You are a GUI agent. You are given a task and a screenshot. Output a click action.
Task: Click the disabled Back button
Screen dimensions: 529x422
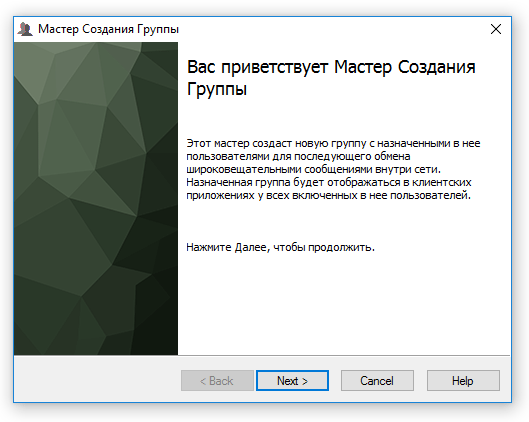pyautogui.click(x=217, y=381)
